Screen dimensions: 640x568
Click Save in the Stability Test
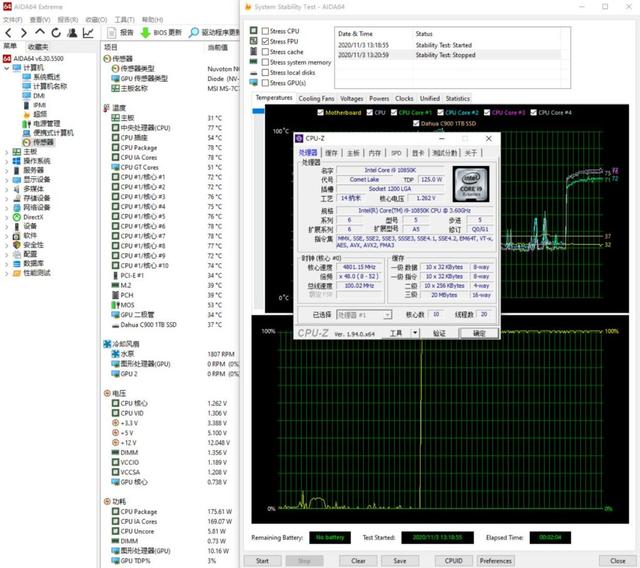pyautogui.click(x=400, y=561)
